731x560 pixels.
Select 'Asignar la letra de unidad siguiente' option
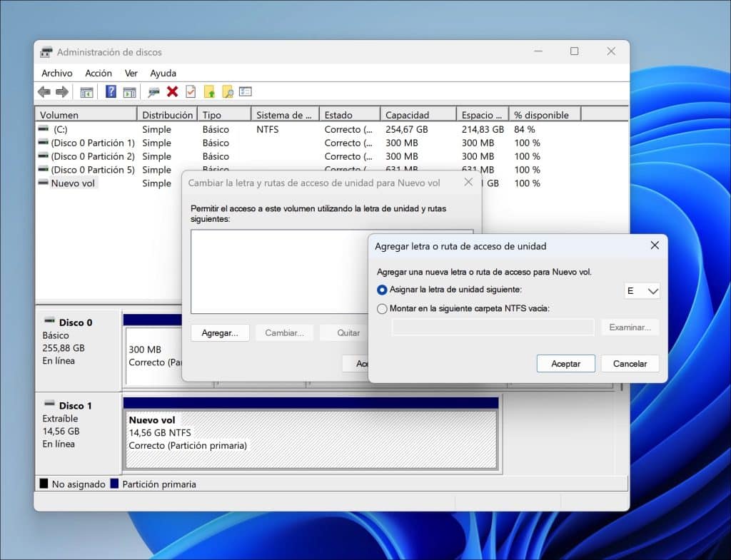382,290
